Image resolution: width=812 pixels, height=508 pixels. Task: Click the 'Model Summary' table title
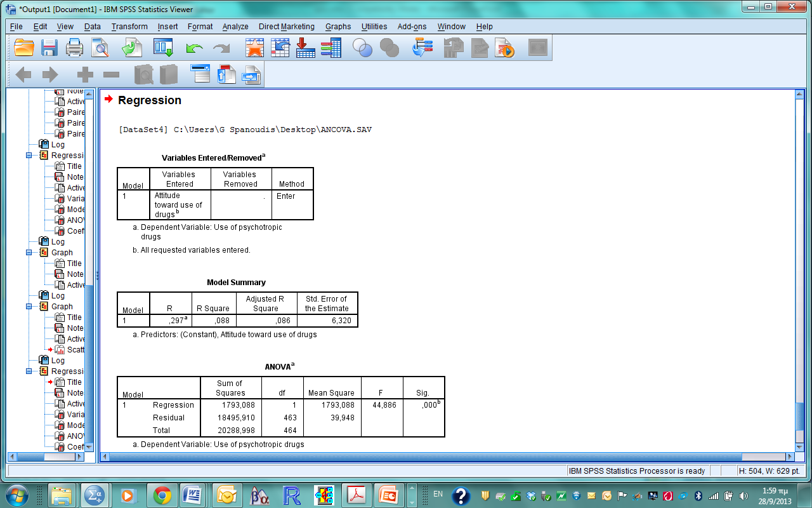(236, 283)
